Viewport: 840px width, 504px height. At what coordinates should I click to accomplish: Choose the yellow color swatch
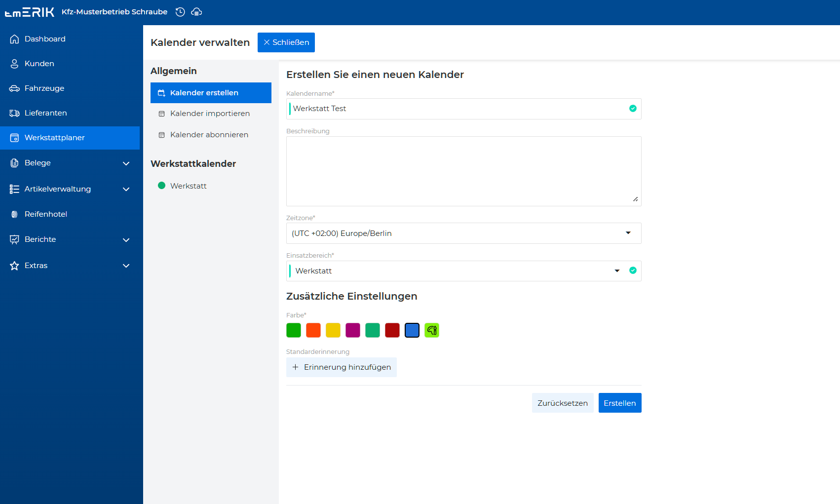(x=333, y=330)
